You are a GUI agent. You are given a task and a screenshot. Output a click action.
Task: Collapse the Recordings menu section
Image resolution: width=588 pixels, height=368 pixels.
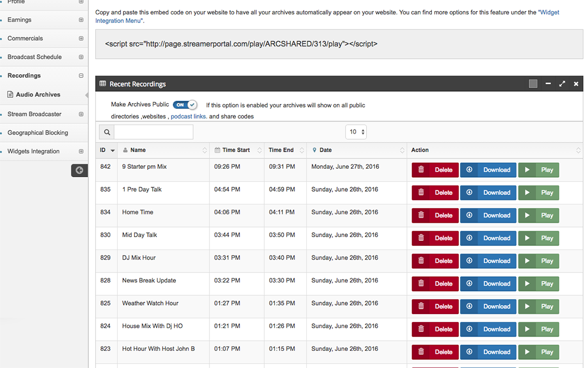pos(81,75)
